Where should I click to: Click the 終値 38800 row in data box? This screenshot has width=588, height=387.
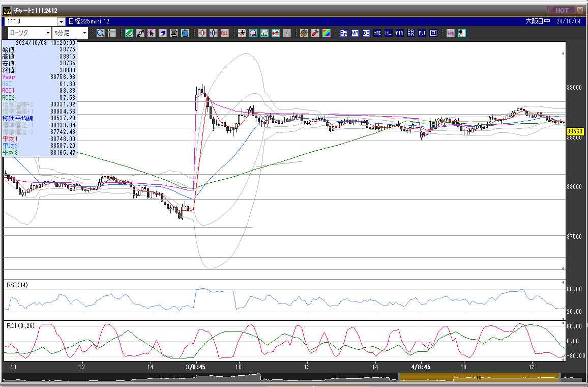[x=39, y=70]
